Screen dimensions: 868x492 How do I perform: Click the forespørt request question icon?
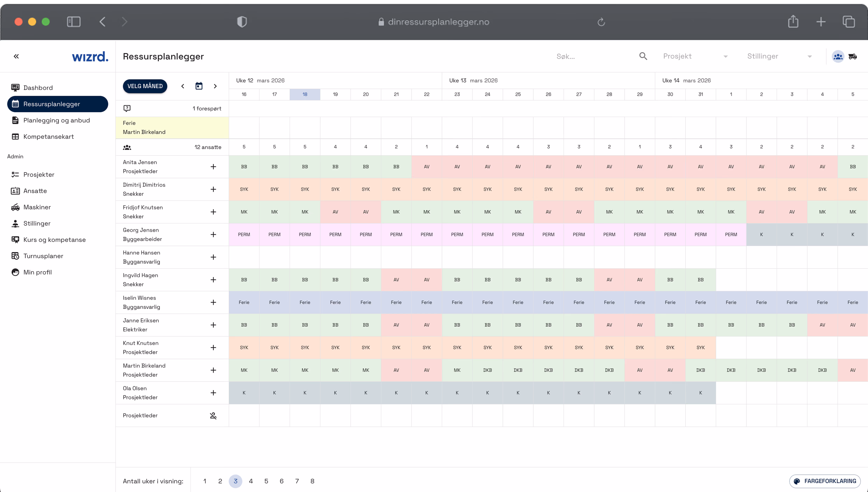[x=127, y=108]
